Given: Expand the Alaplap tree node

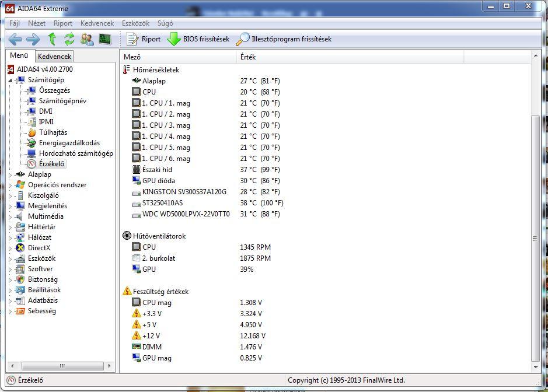Looking at the screenshot, I should 10,175.
